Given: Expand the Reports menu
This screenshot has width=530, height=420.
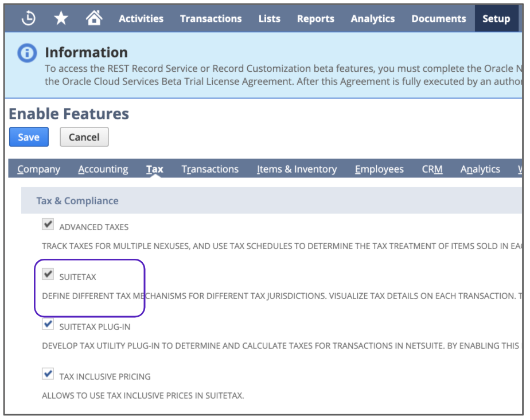Looking at the screenshot, I should (x=315, y=19).
